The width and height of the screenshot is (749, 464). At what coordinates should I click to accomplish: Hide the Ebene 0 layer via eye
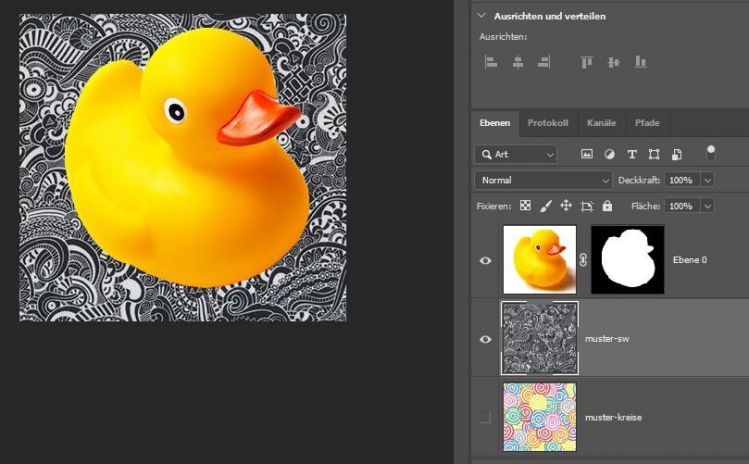pyautogui.click(x=485, y=260)
